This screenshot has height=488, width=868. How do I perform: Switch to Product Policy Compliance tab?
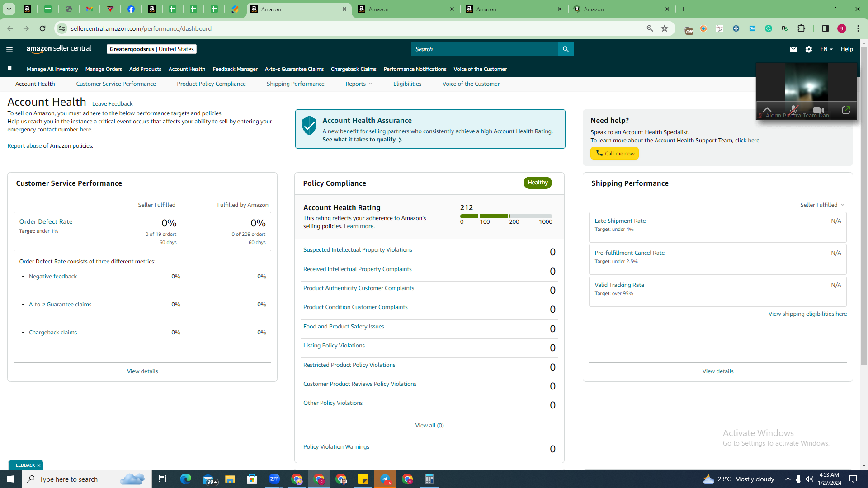coord(211,84)
